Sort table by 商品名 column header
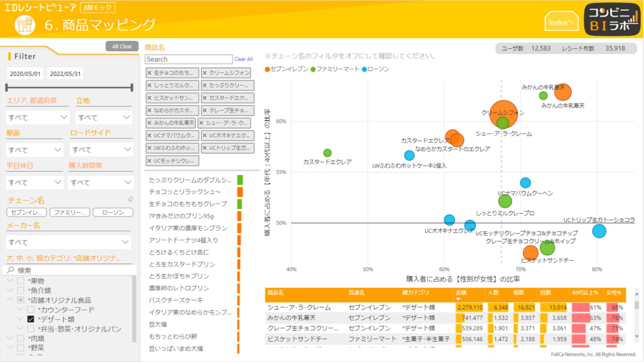Image resolution: width=644 pixels, height=362 pixels. pos(276,292)
